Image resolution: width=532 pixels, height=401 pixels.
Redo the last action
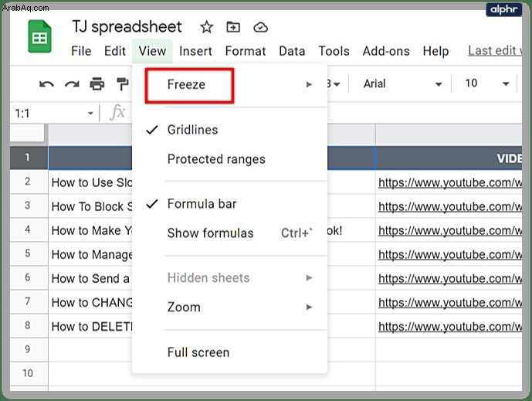72,84
